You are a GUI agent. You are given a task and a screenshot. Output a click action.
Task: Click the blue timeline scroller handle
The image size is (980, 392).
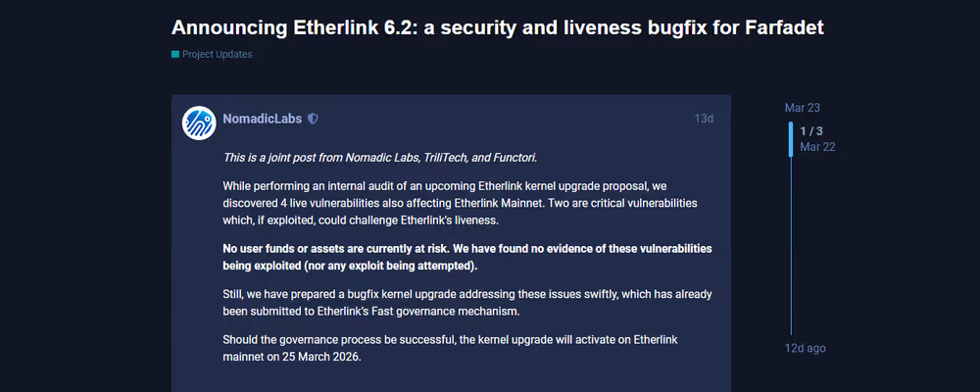pos(791,139)
